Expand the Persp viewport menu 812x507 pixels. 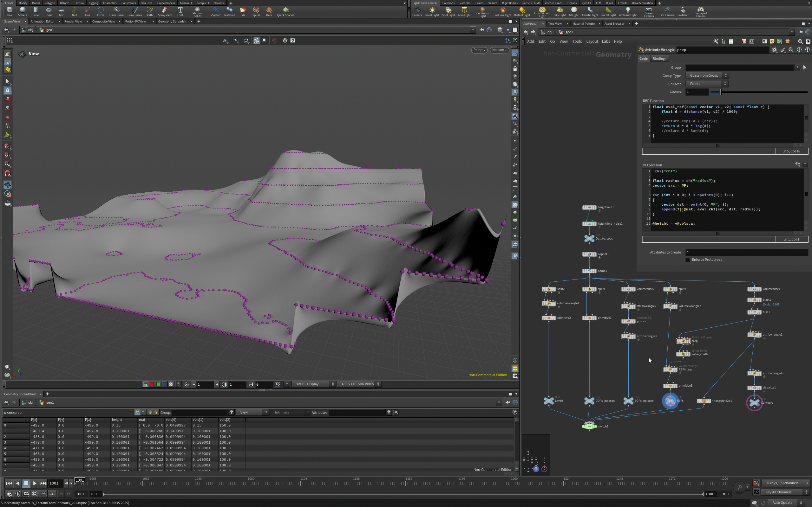479,50
